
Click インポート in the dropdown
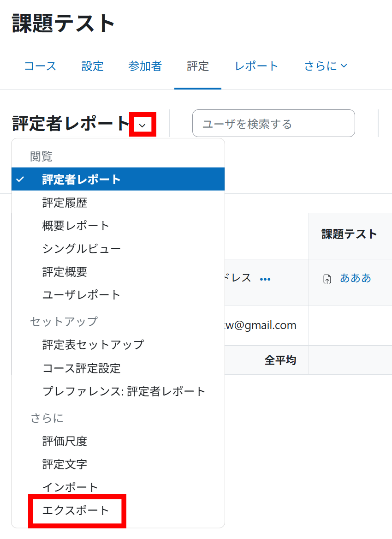pyautogui.click(x=70, y=487)
